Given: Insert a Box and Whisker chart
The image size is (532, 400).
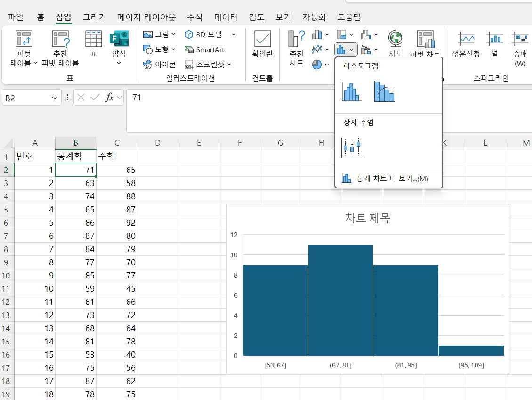Looking at the screenshot, I should pyautogui.click(x=352, y=148).
